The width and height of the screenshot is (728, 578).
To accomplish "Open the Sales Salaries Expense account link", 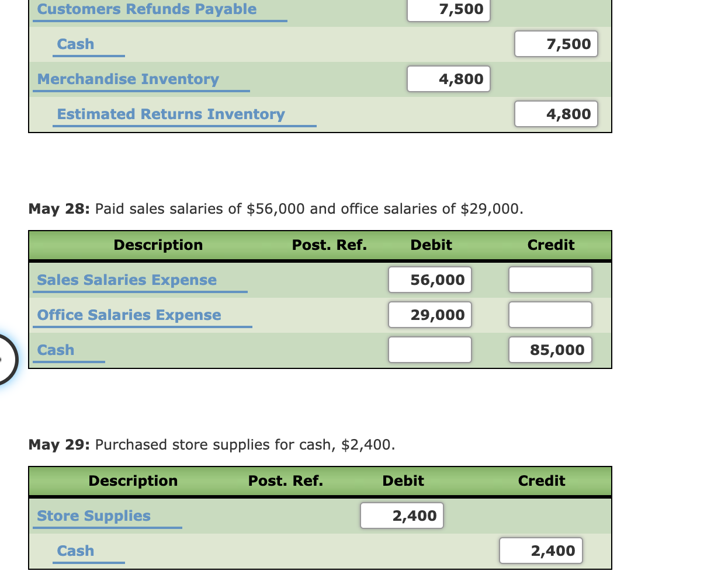I will pos(126,280).
